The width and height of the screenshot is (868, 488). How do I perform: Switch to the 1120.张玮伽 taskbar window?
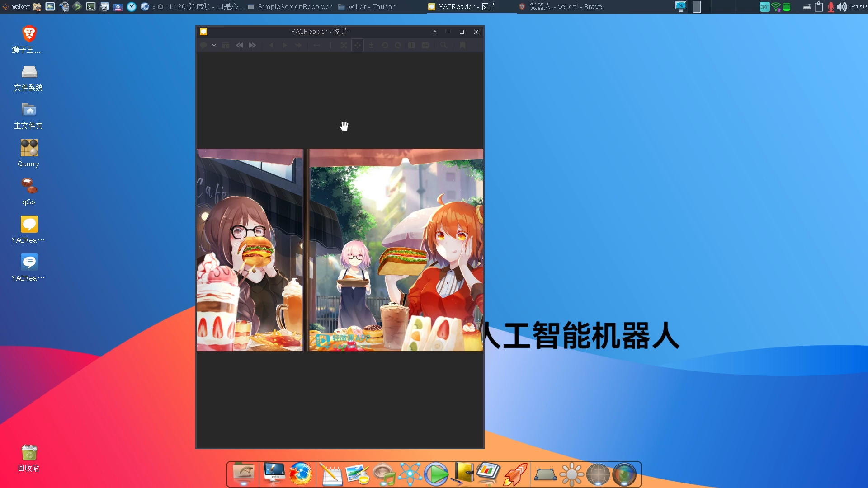(202, 7)
